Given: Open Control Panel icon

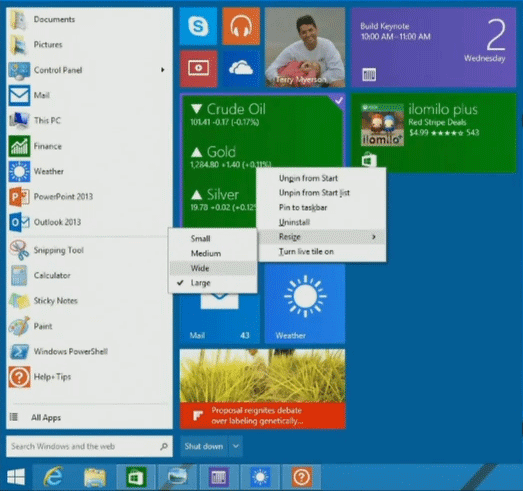Looking at the screenshot, I should [19, 70].
